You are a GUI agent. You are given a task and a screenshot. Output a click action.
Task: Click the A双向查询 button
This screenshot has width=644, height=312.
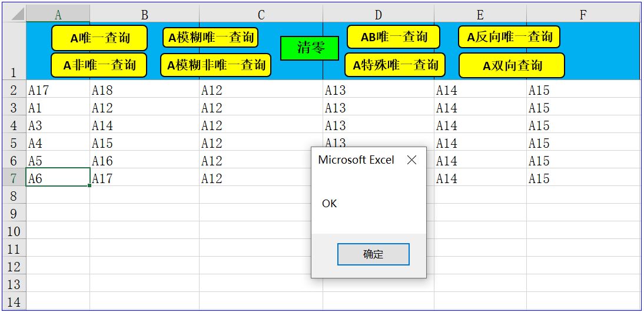coord(512,65)
